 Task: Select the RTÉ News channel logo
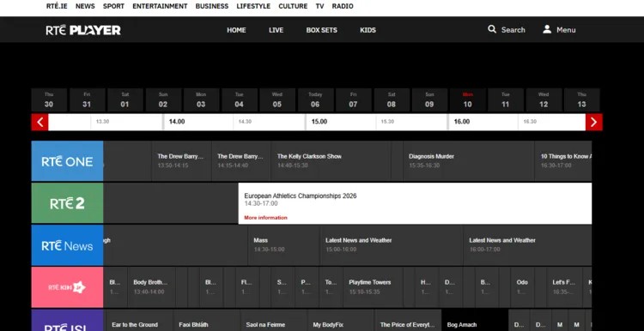click(x=67, y=246)
